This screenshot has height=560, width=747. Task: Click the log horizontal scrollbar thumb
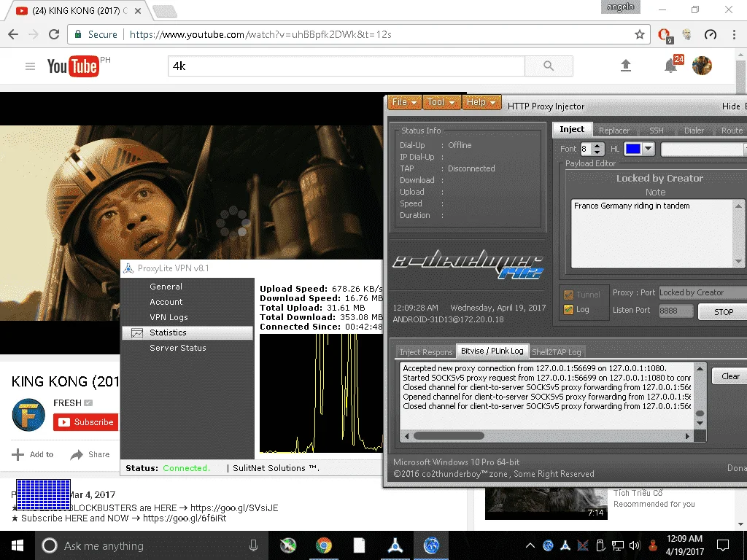tap(449, 436)
